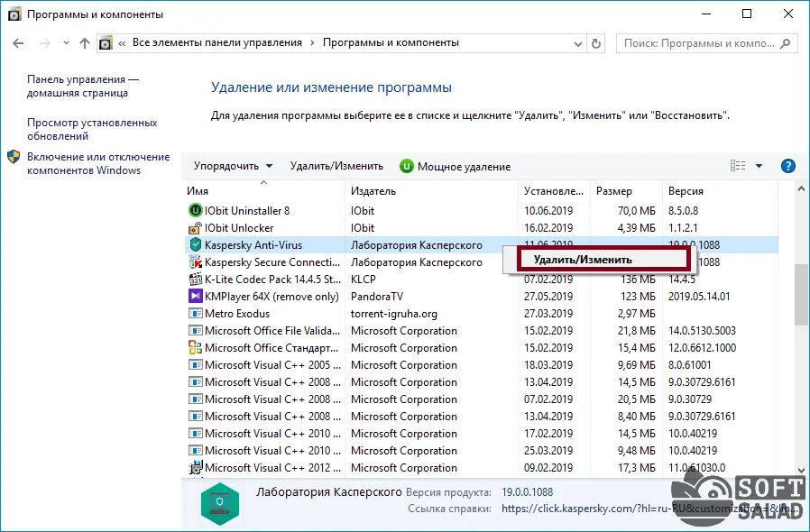The image size is (810, 532).
Task: Select the 70,0 МБ size cell
Action: click(x=637, y=211)
